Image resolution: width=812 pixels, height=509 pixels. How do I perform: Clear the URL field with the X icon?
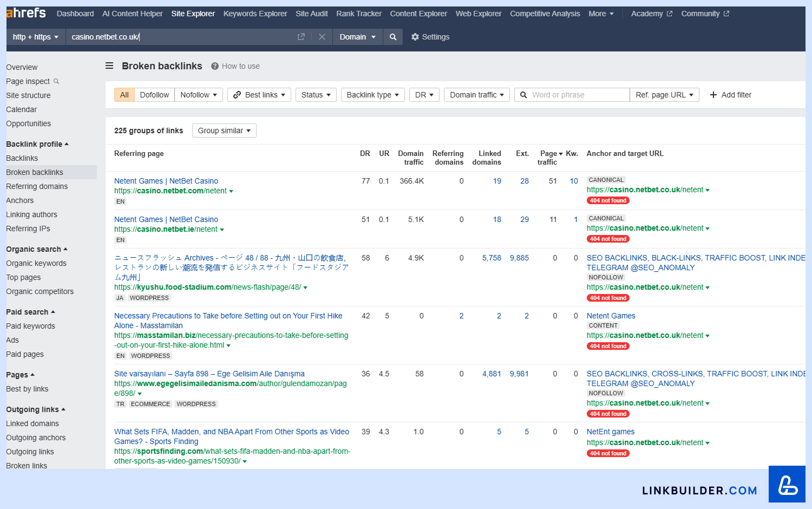tap(322, 37)
